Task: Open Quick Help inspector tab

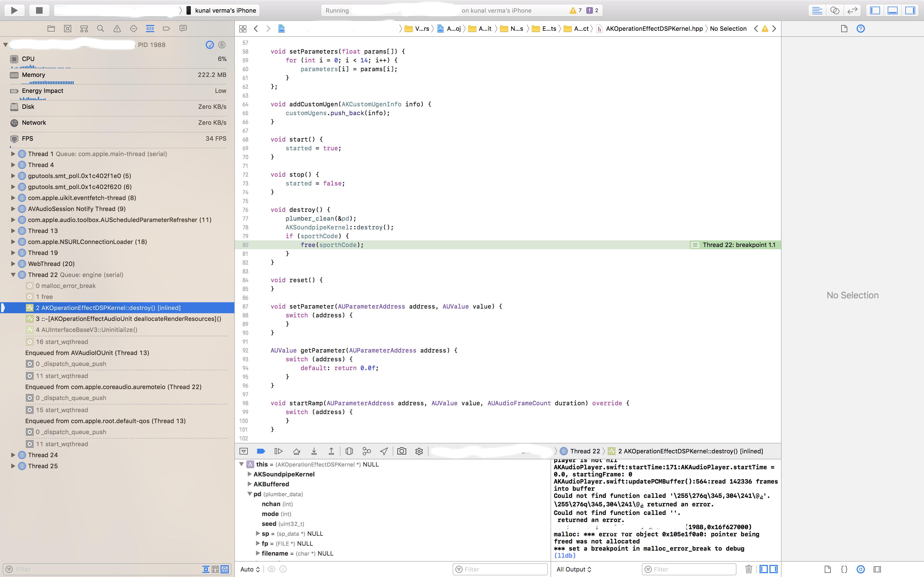Action: click(x=861, y=29)
